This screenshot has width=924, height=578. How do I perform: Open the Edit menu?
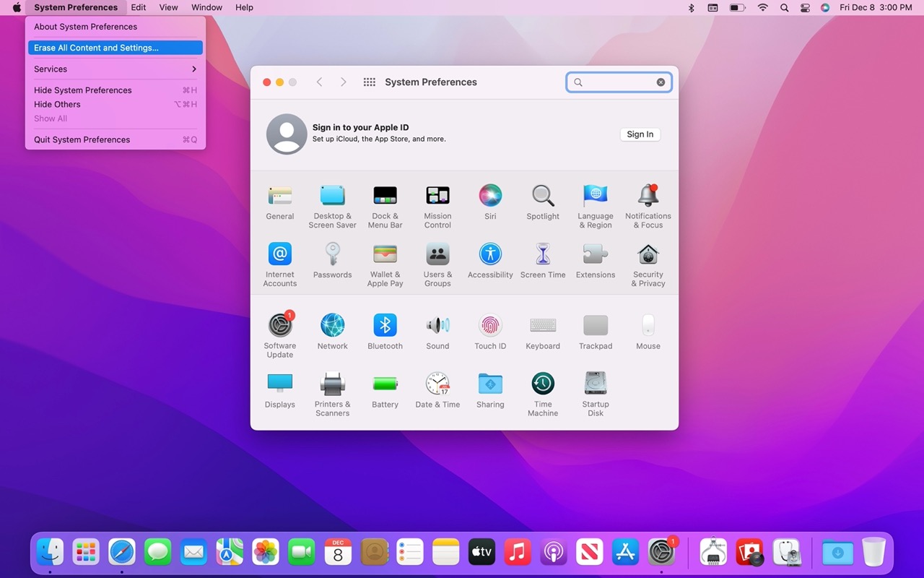point(139,7)
